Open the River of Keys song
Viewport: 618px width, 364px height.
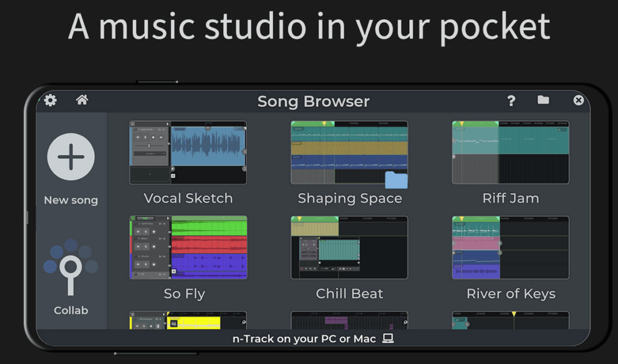click(511, 246)
